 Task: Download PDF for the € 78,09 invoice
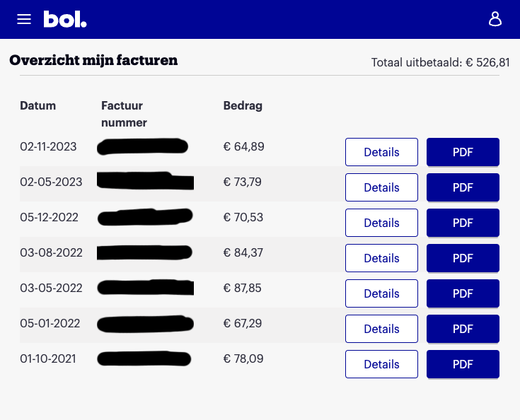pyautogui.click(x=463, y=364)
